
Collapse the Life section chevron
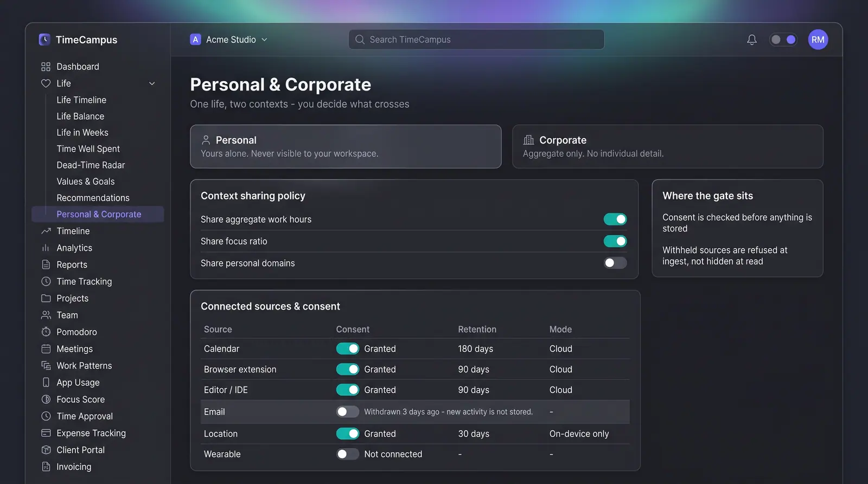(x=152, y=83)
